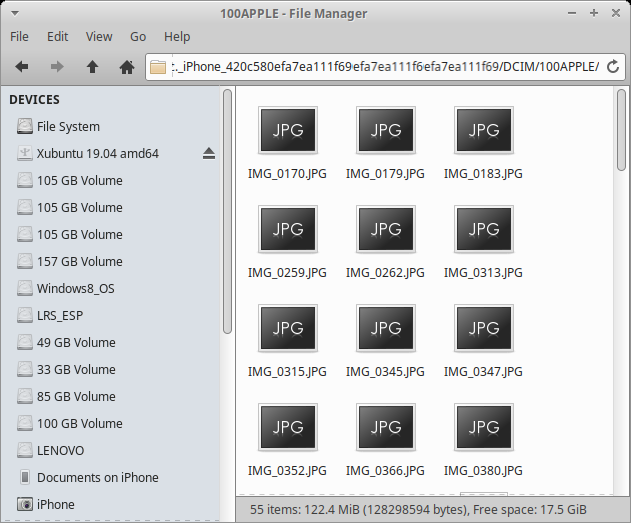Select the IMG_0347.JPG file icon
This screenshot has width=631, height=523.
484,328
